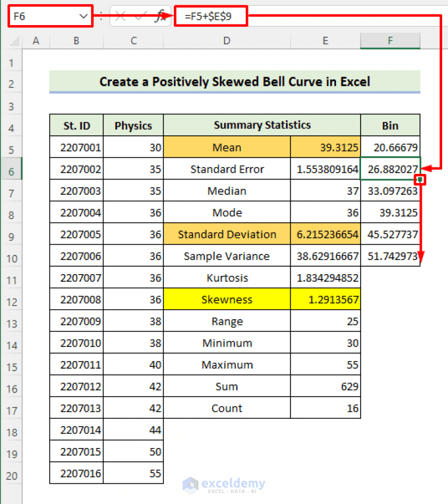Click the Select All corner triangle
This screenshot has width=448, height=504.
click(15, 41)
